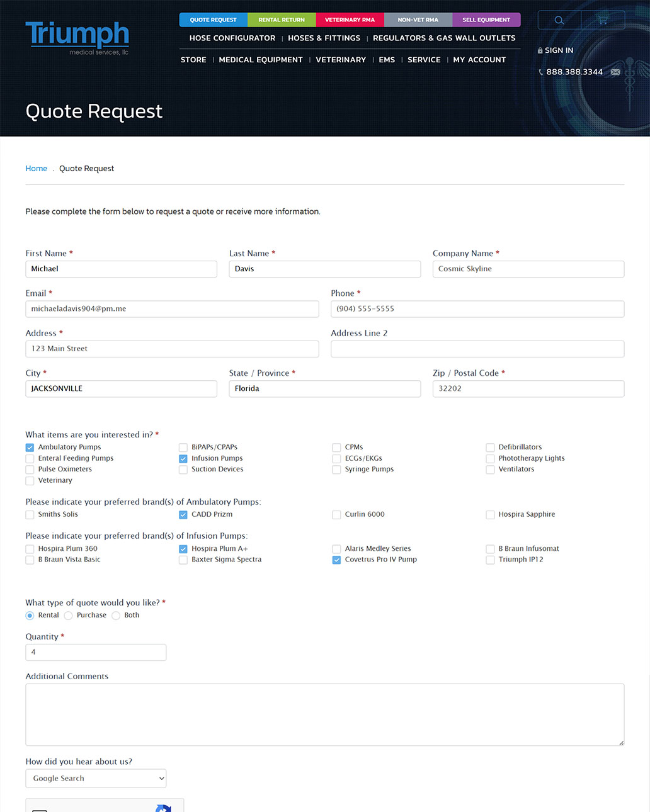Screen dimensions: 650x812
Task: Click the lock Sign In link
Action: (556, 50)
